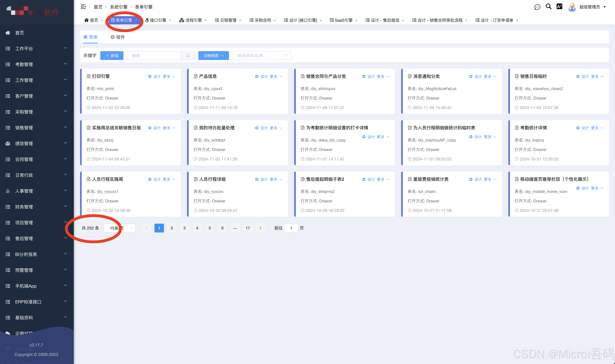Go to page 2 in pagination

[x=172, y=228]
